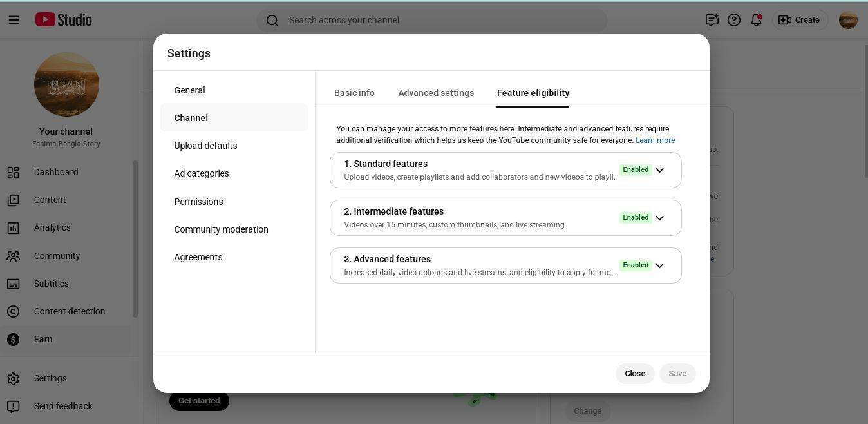Switch to the Basic info tab
Image resolution: width=868 pixels, height=424 pixels.
pos(354,93)
